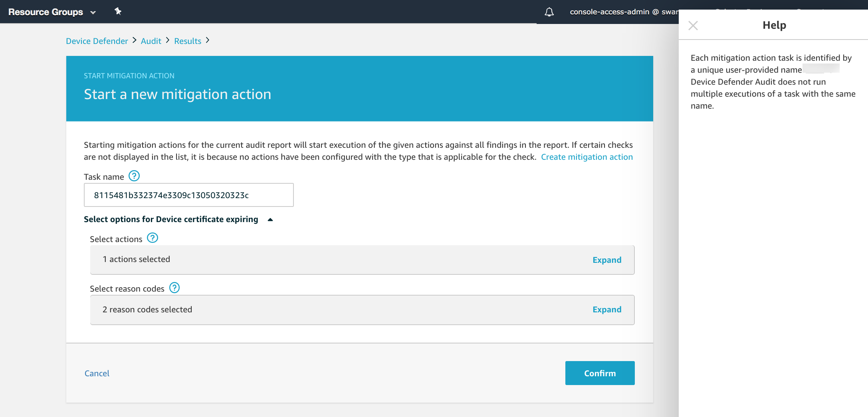
Task: Open help for Select reason codes
Action: [174, 288]
